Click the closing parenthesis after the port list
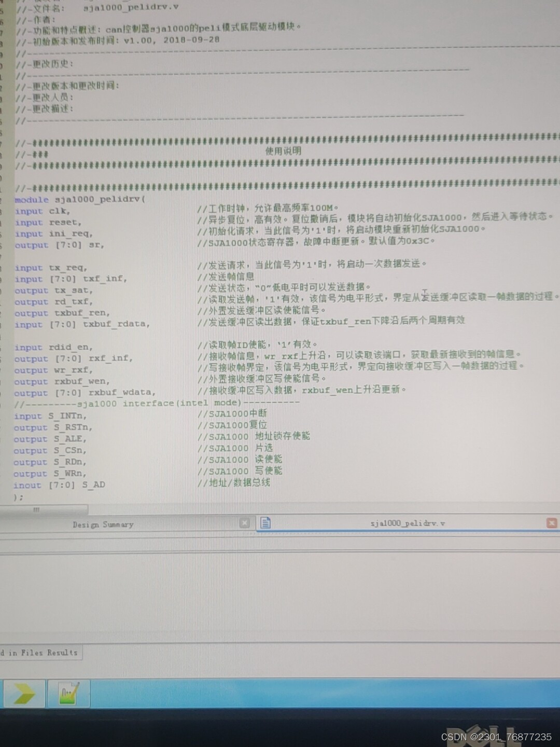Viewport: 560px width, 747px height. [18, 496]
